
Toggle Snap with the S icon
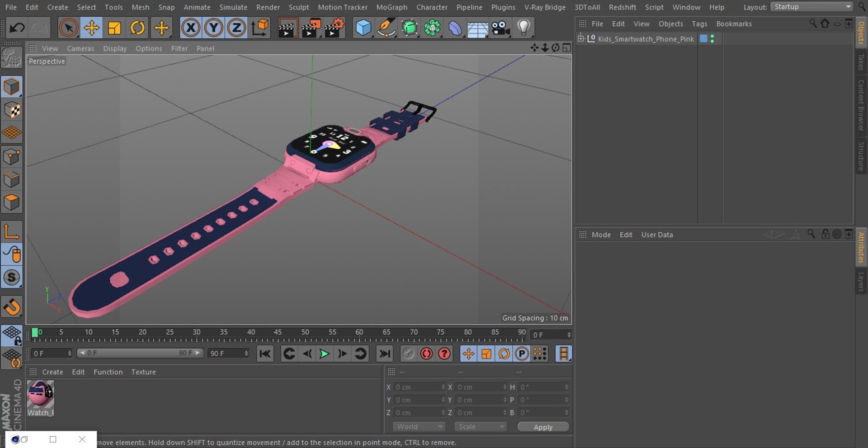12,278
